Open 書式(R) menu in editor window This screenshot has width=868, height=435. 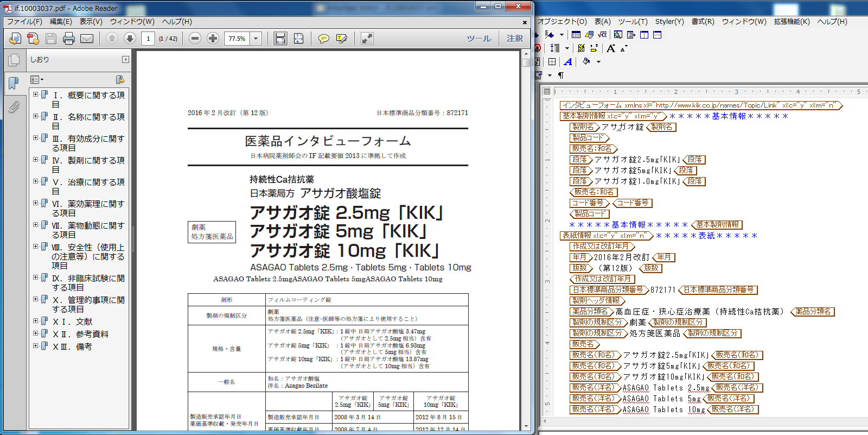(703, 22)
